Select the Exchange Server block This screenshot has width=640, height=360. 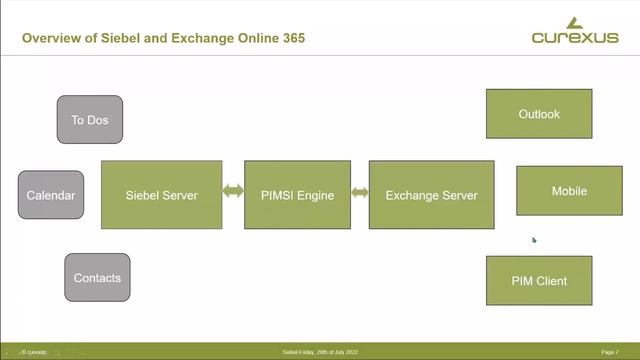point(431,195)
